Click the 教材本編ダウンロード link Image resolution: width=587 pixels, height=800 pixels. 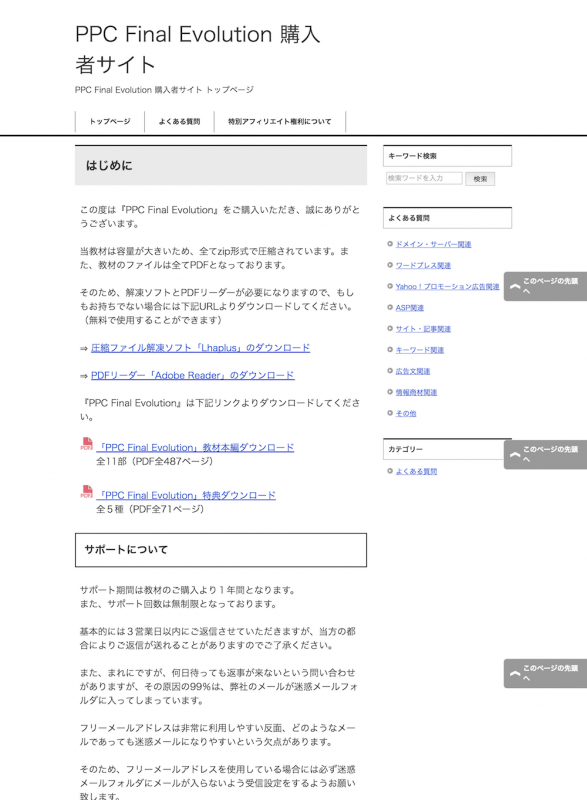pos(195,447)
